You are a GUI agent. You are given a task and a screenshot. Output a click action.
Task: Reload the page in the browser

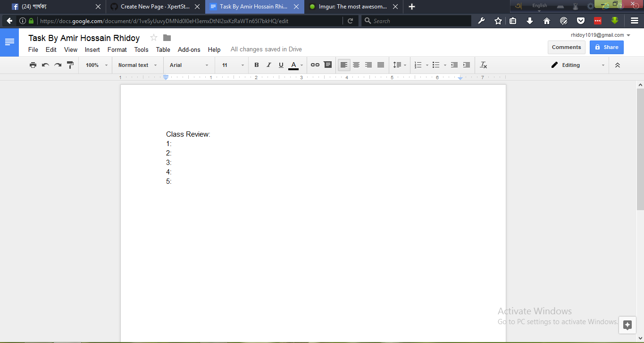(350, 21)
